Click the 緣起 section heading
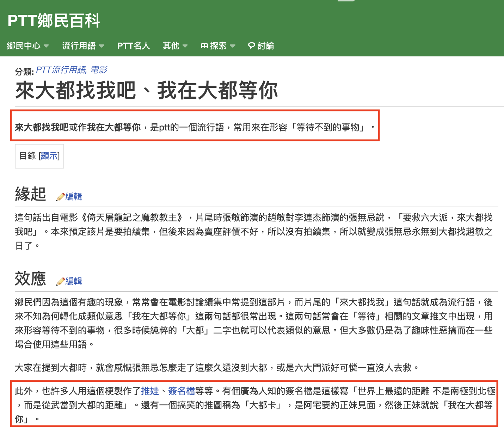Viewport: 504px width, 435px height. (x=31, y=194)
